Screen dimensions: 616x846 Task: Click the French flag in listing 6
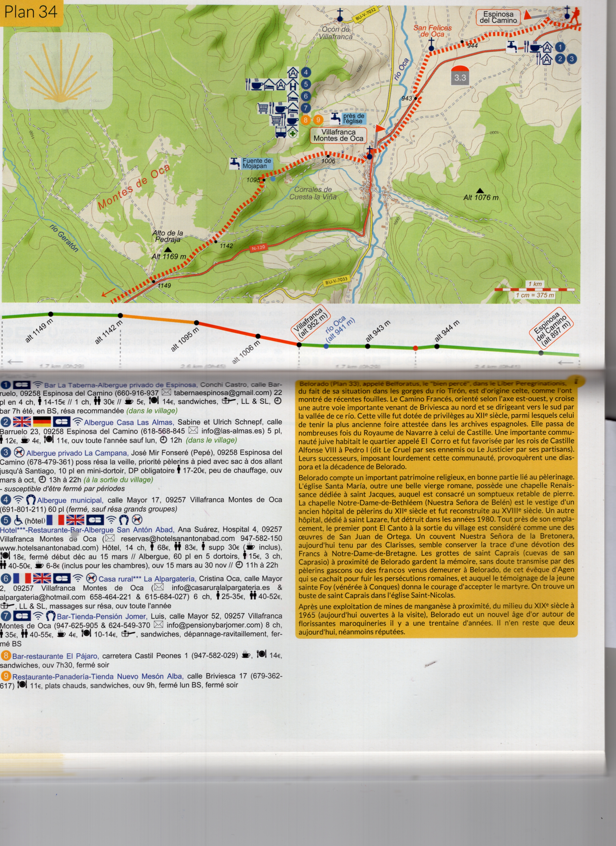[x=22, y=578]
